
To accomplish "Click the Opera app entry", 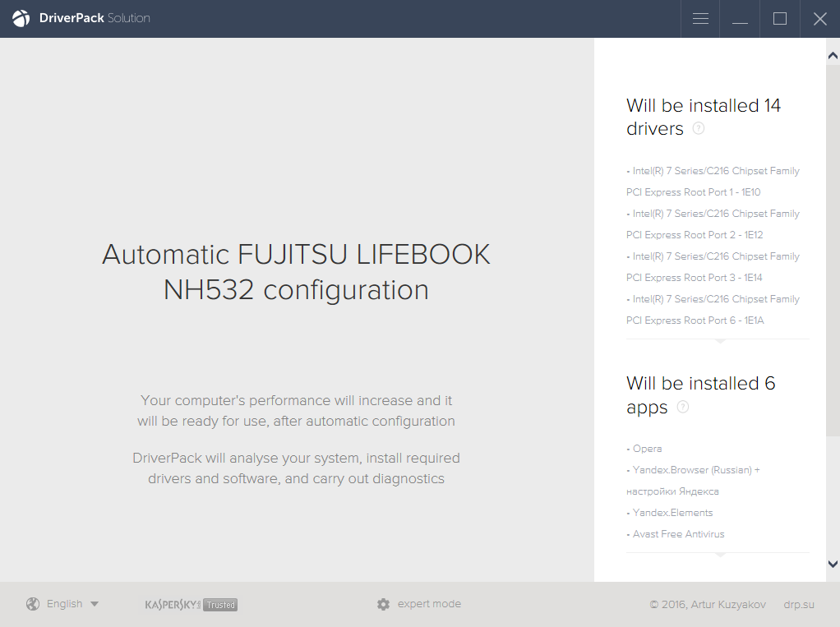I will point(644,449).
